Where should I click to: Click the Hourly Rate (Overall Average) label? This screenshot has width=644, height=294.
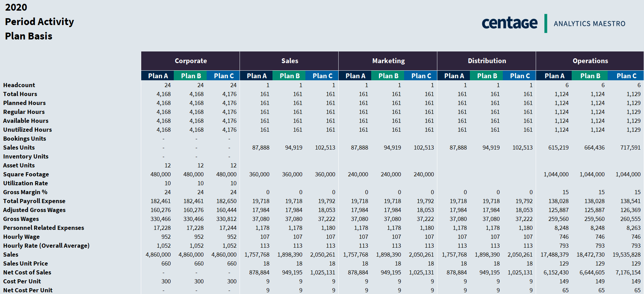(x=46, y=246)
